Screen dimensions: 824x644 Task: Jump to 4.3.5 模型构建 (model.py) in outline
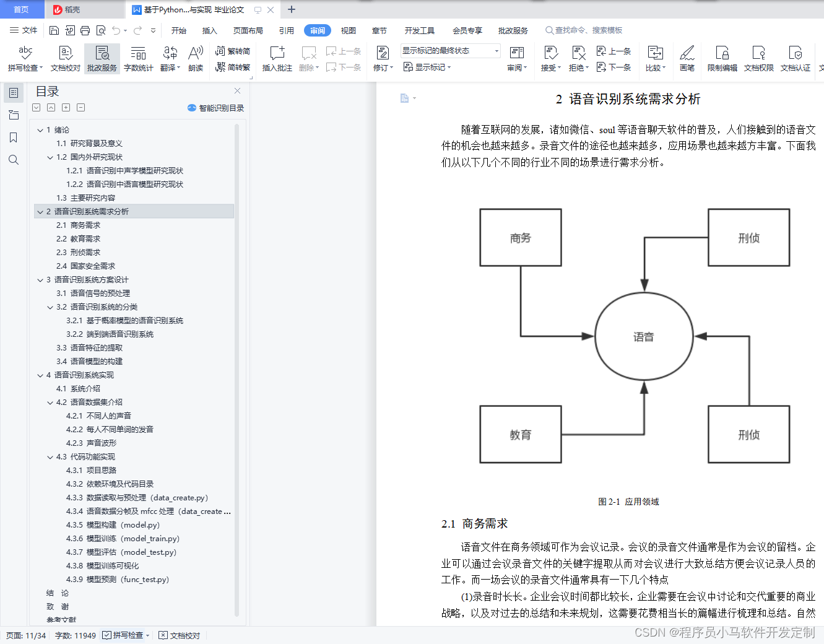(113, 525)
